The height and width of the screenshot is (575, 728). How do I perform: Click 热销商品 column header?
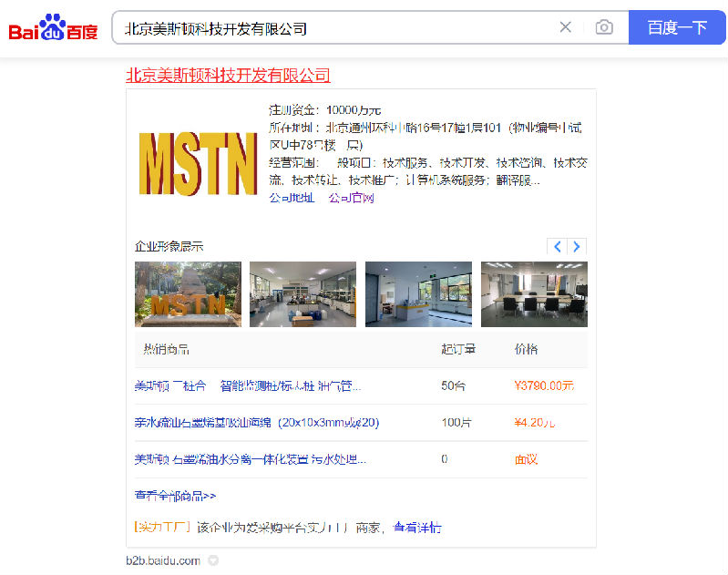166,349
